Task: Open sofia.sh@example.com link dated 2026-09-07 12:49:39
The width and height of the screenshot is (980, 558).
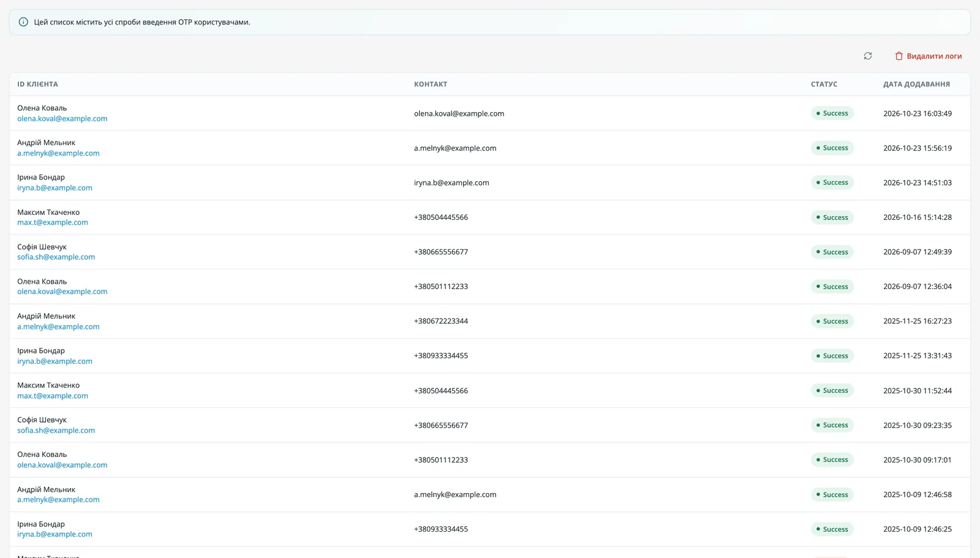Action: pos(56,257)
